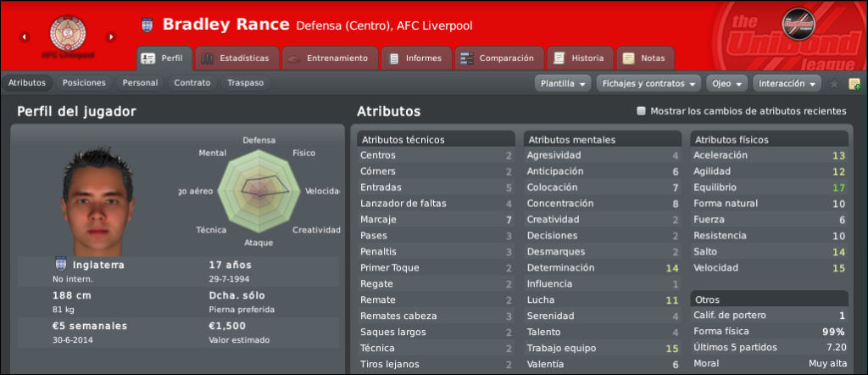Click the England flag next to Inglaterra
The image size is (868, 375).
61,264
